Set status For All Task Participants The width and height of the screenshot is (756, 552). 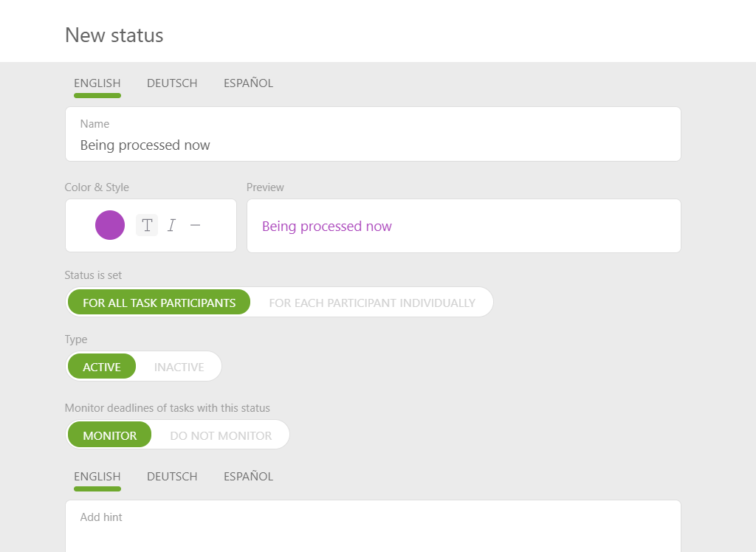(159, 303)
